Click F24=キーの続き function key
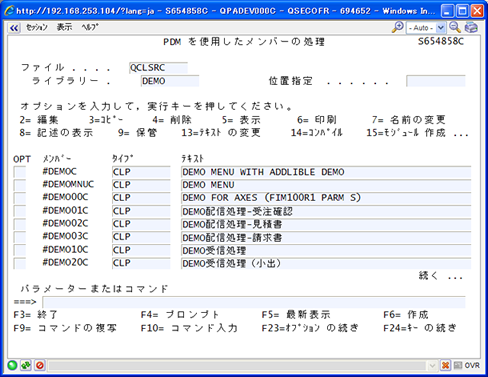The width and height of the screenshot is (488, 377). pyautogui.click(x=420, y=328)
